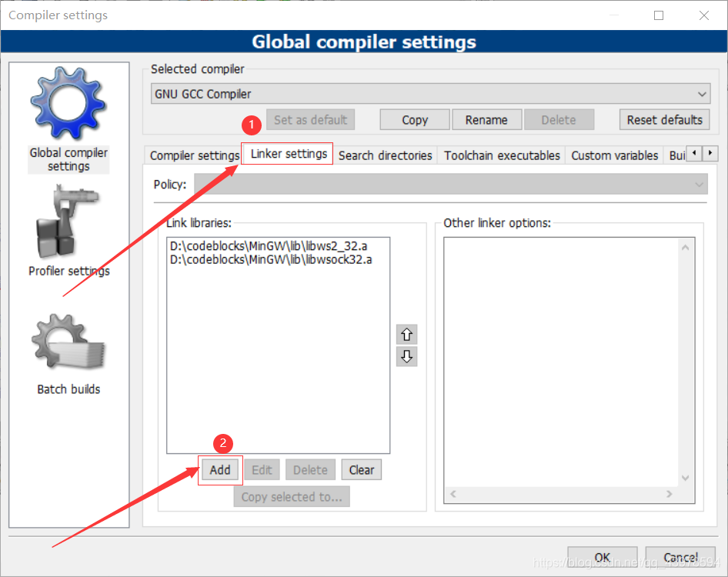Go to Toolchain executables tab
The height and width of the screenshot is (577, 728).
[x=502, y=155]
